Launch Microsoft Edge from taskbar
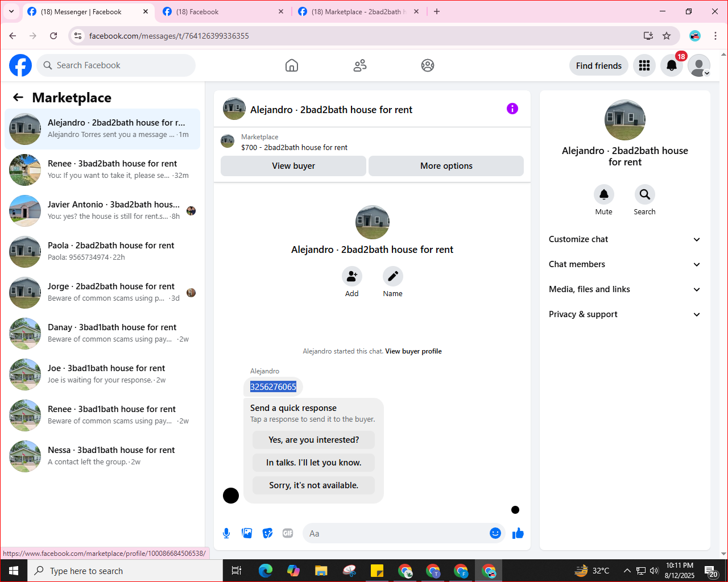Viewport: 728px width, 582px height. coord(265,571)
